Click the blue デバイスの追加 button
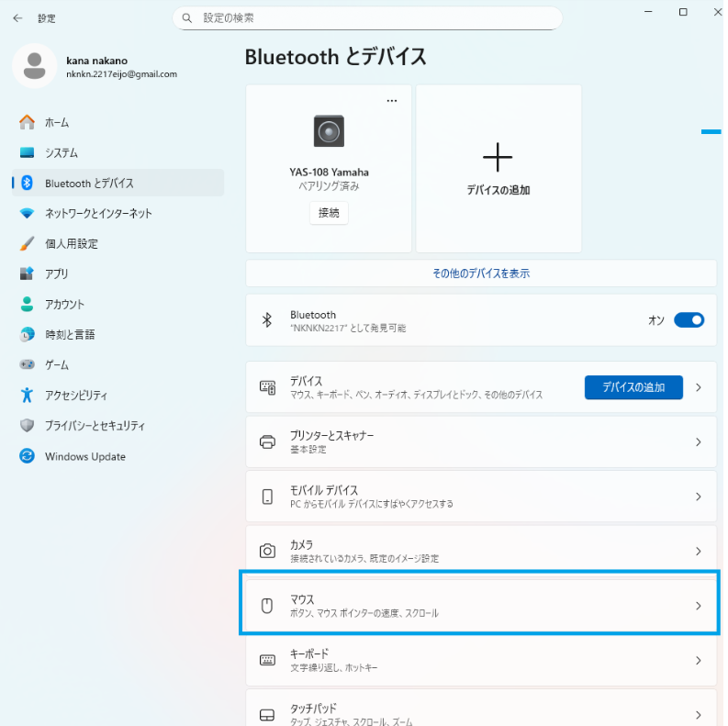The image size is (728, 726). pos(633,387)
